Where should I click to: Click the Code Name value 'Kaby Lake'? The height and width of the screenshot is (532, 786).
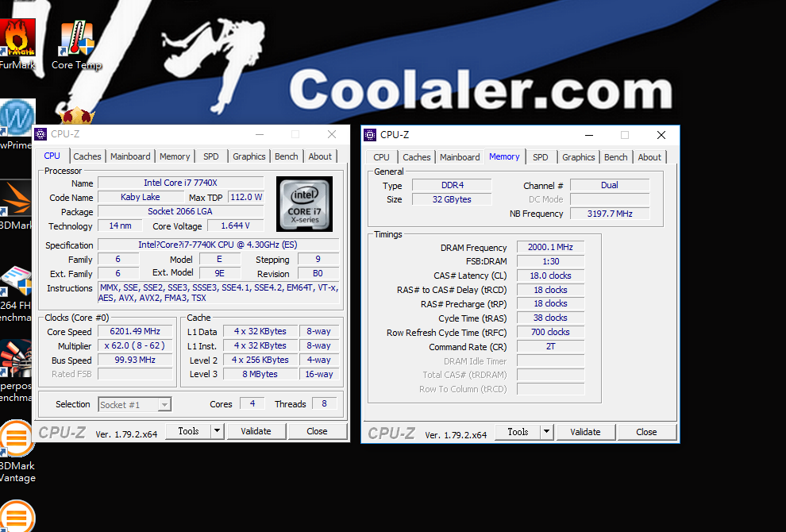point(141,197)
